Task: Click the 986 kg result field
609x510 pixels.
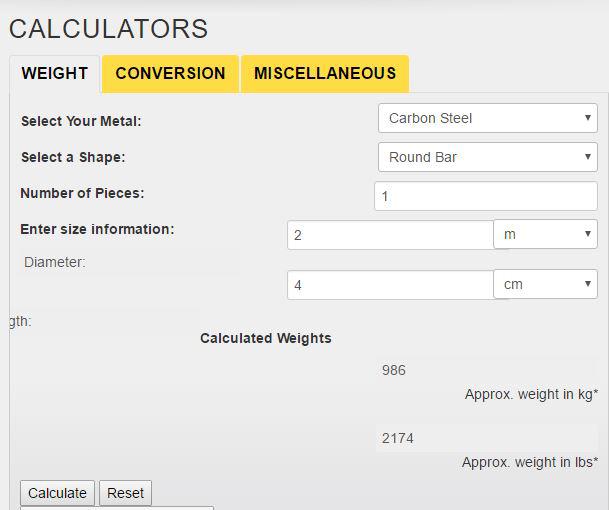Action: [x=485, y=370]
